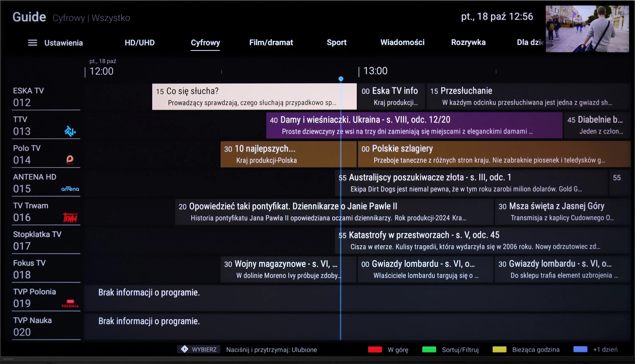Click the 12:00 timeline label
The width and height of the screenshot is (635, 364).
pyautogui.click(x=101, y=71)
